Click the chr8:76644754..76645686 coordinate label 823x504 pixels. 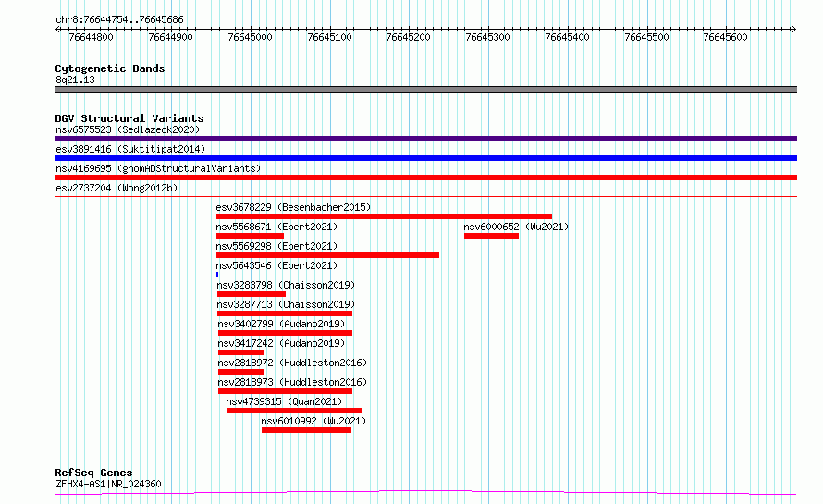119,20
